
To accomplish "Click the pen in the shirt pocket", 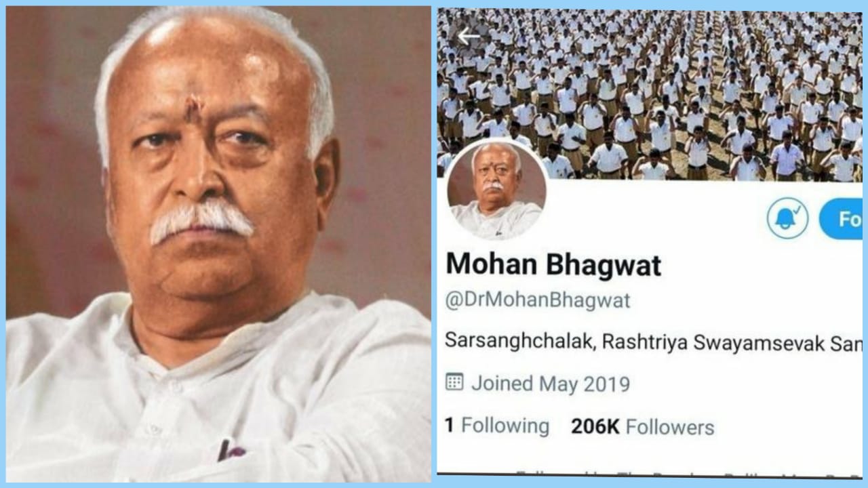I will [224, 449].
